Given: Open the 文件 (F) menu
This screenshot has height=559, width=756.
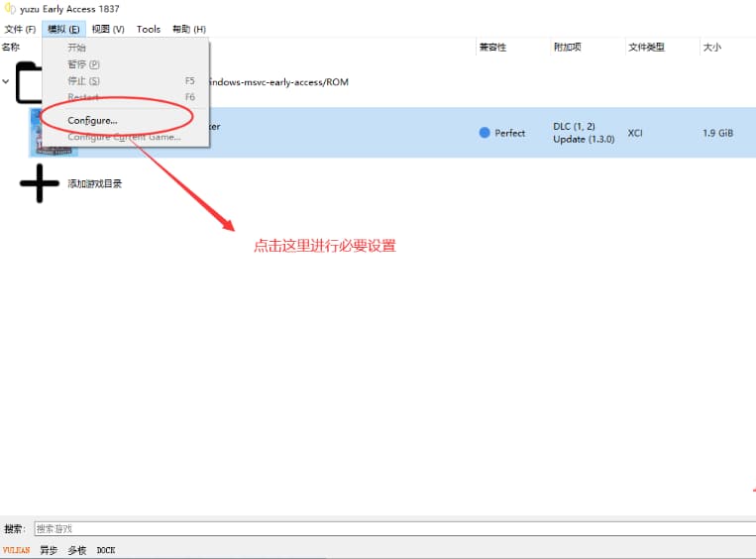Looking at the screenshot, I should coord(20,30).
